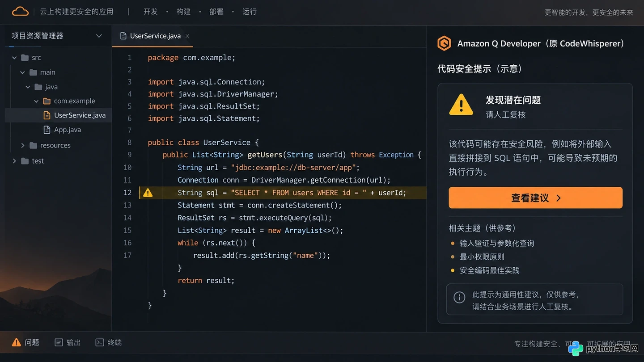Click the orange cloud logo icon
The height and width of the screenshot is (362, 644).
20,12
